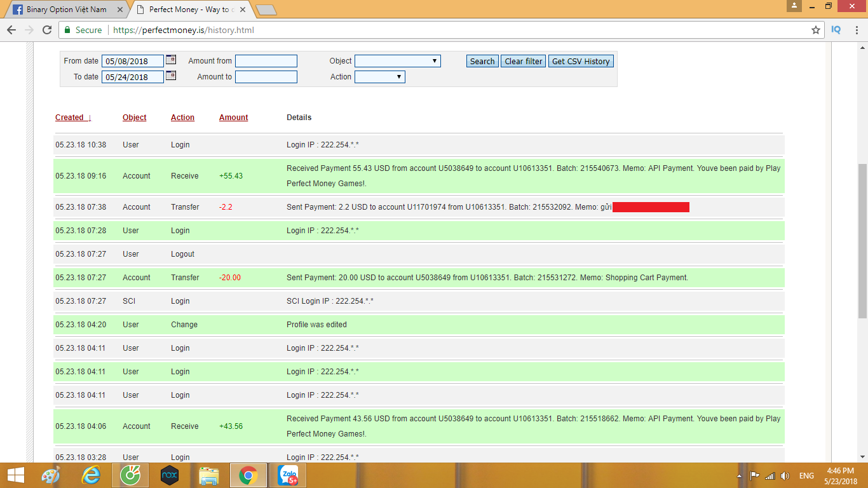Sort the history by Created column
Viewport: 868px width, 488px height.
pos(73,118)
